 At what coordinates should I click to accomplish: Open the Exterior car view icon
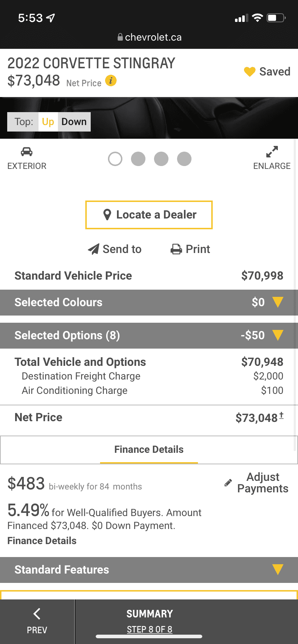(x=27, y=152)
